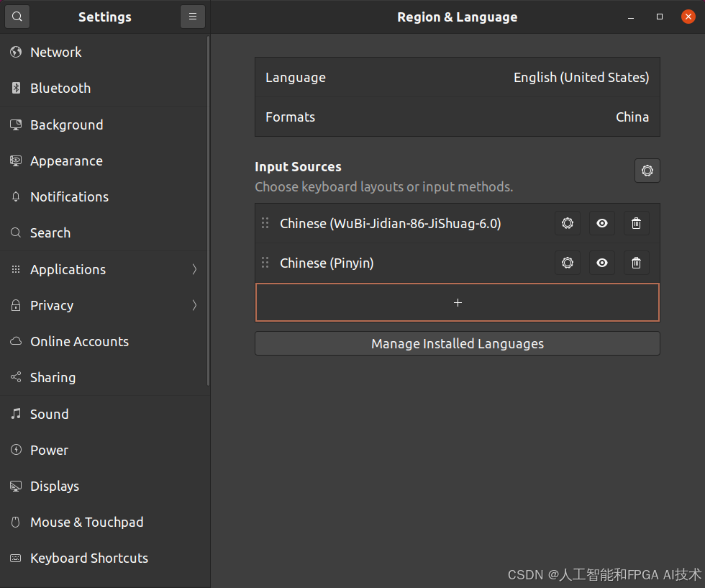Click the sidebar vertical scrollbar
Viewport: 705px width, 588px height.
click(x=208, y=211)
